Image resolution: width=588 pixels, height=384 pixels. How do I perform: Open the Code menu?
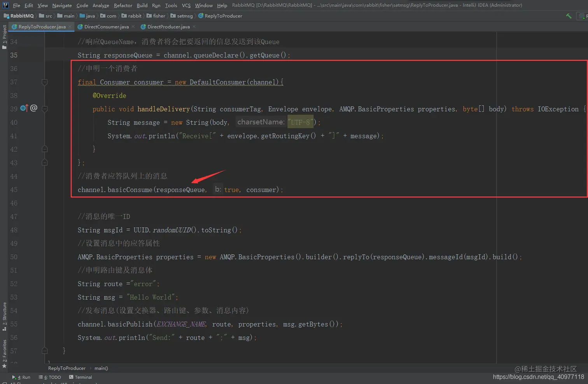click(82, 5)
